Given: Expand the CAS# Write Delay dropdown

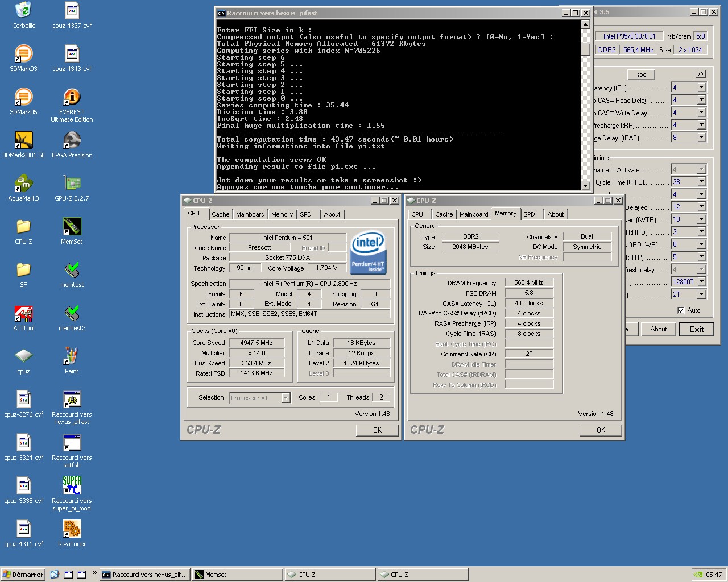Looking at the screenshot, I should coord(701,113).
